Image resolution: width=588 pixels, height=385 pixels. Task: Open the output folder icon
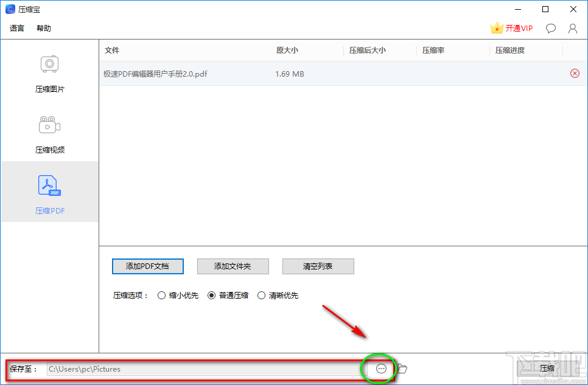(x=402, y=369)
